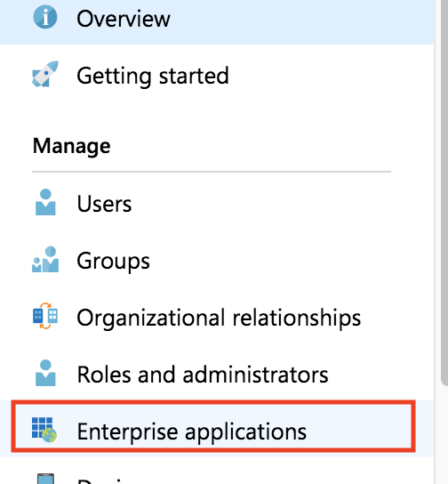Click the Enterprise applications grid icon
448x484 pixels.
[44, 430]
